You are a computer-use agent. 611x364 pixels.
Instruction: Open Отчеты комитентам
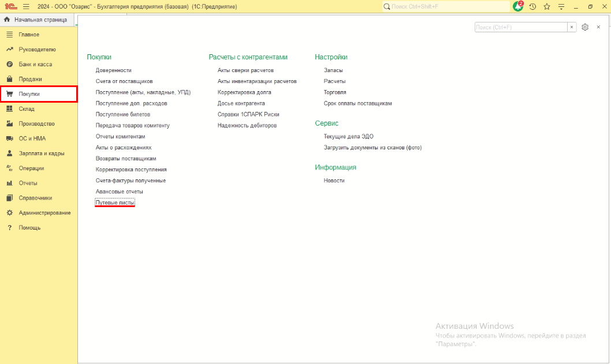tap(120, 137)
